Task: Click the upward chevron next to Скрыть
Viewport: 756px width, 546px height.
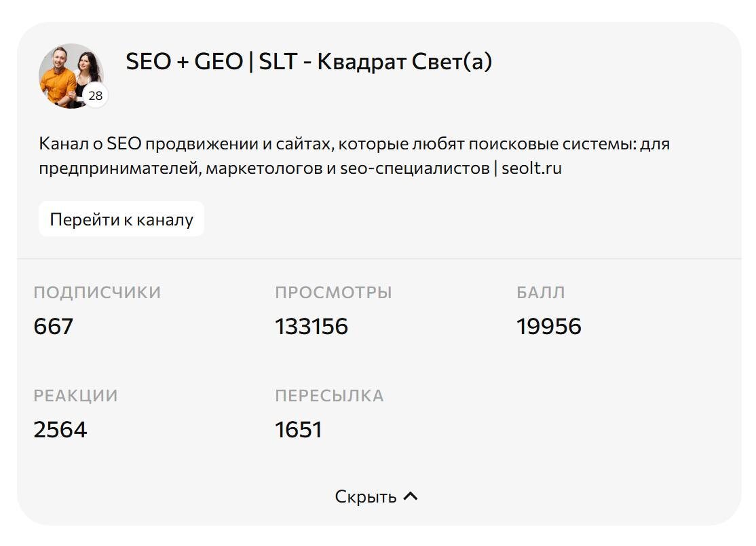Action: [411, 496]
